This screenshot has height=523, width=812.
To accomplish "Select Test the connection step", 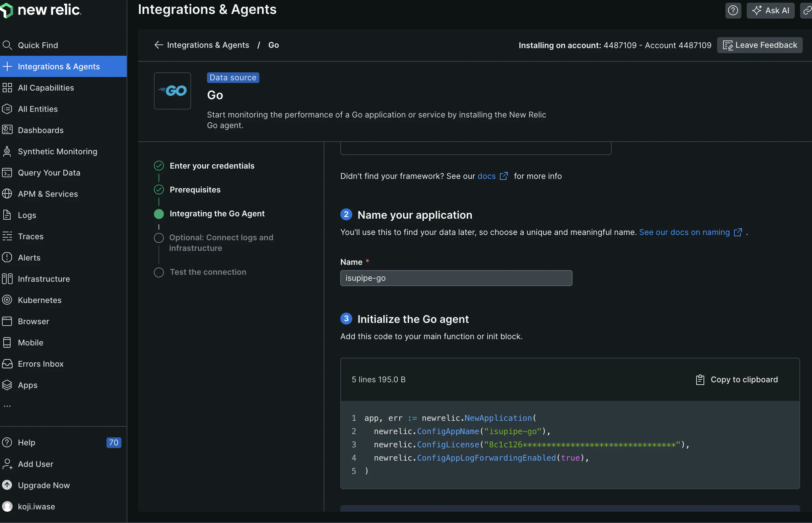I will point(208,272).
